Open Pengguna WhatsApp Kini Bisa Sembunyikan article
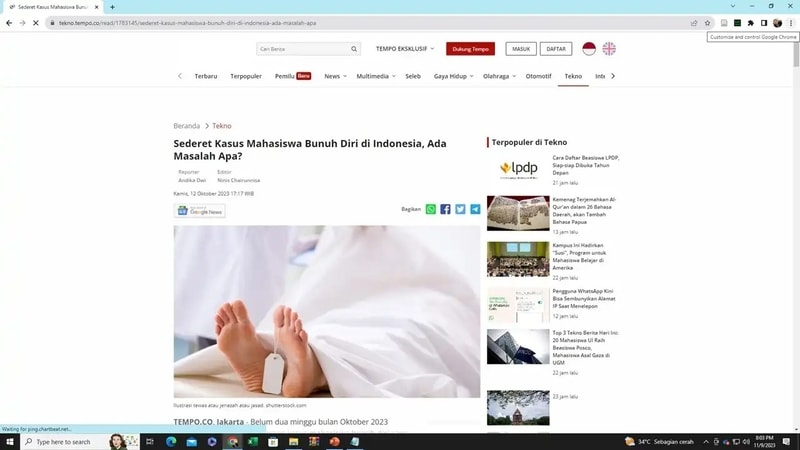The image size is (800, 450). [x=584, y=298]
